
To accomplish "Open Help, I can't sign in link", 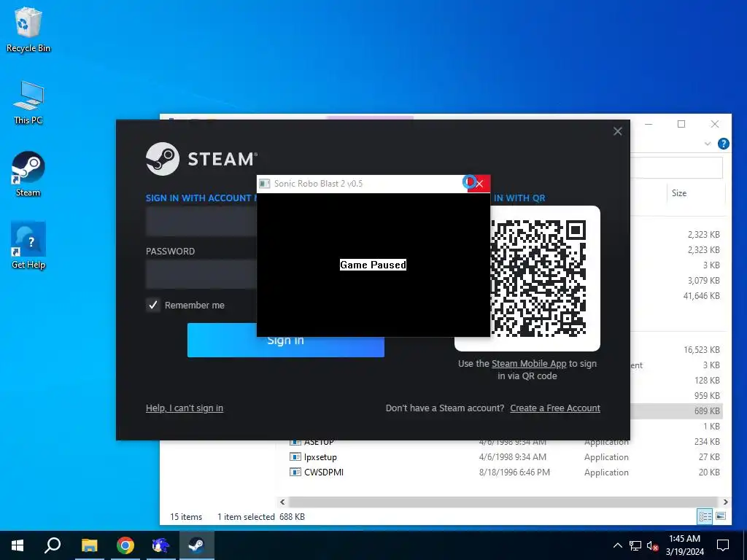I will 185,408.
